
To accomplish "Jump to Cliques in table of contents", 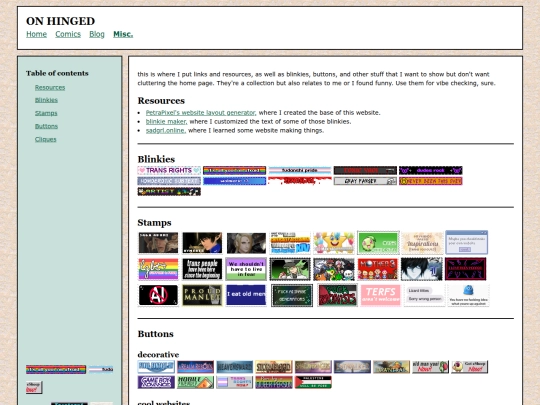I will (x=45, y=139).
